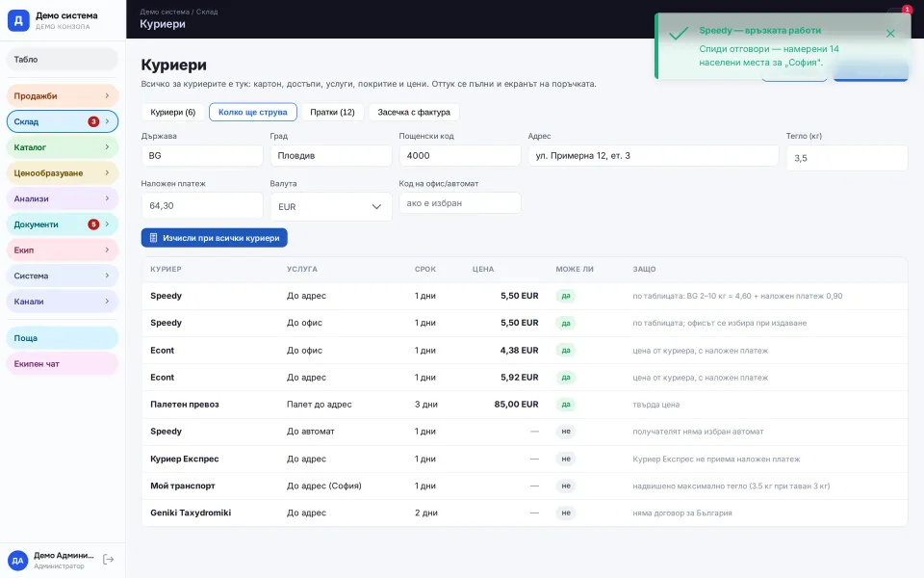
Task: Click the Държава input field
Action: [202, 156]
